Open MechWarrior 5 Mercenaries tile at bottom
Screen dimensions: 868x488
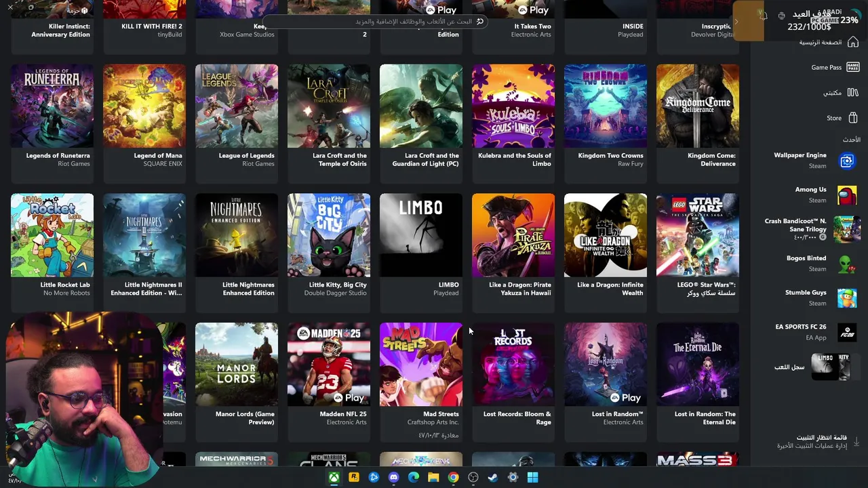(237, 460)
